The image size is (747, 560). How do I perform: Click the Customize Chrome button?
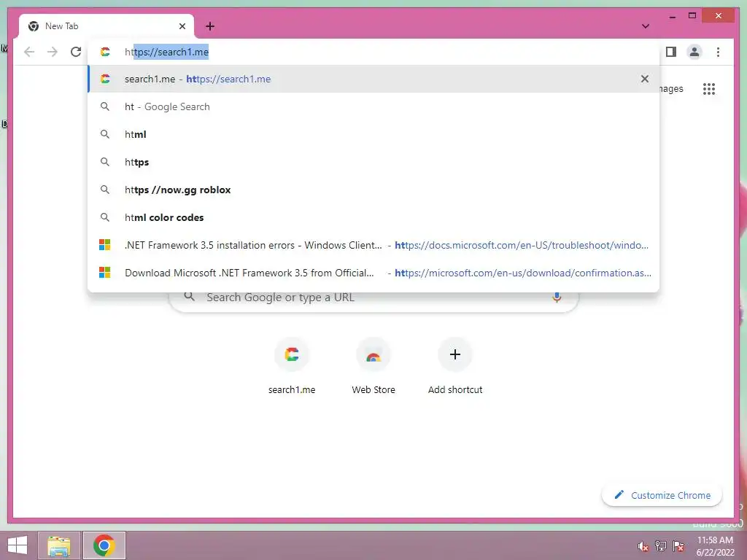(x=662, y=495)
